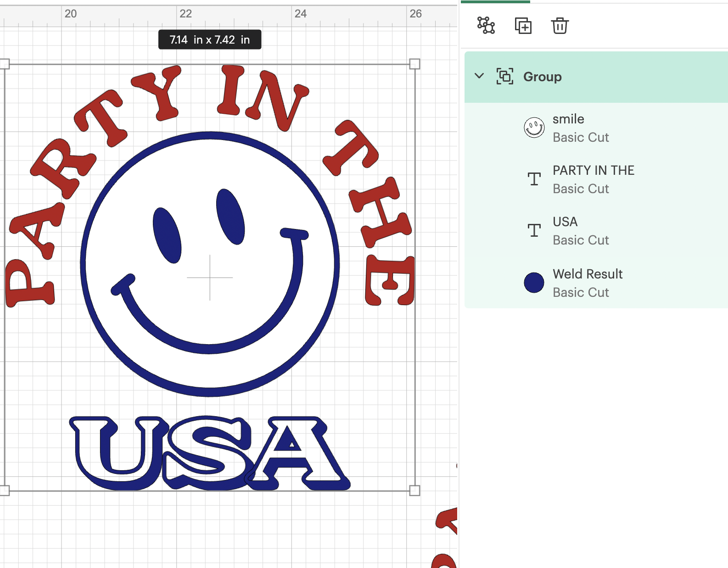
Task: Click the top-right selection handle on canvas
Action: (414, 64)
